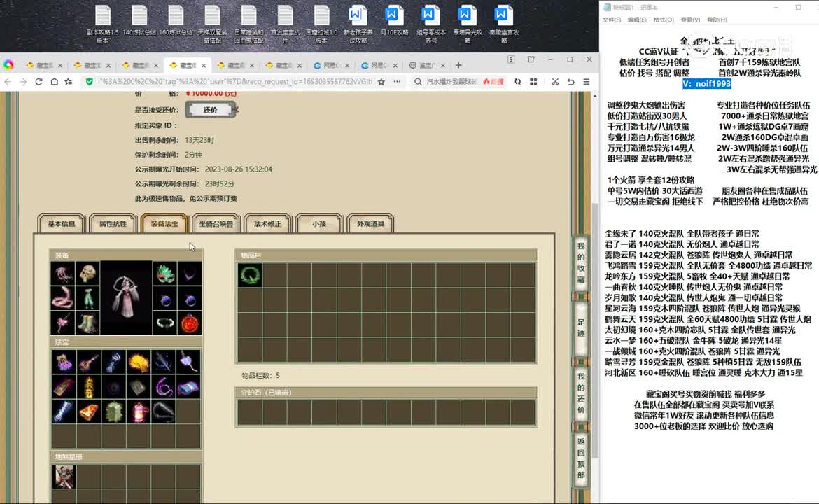Viewport: 819px width, 504px height.
Task: Click the lute-shaped 法宝 icon
Action: point(89,362)
